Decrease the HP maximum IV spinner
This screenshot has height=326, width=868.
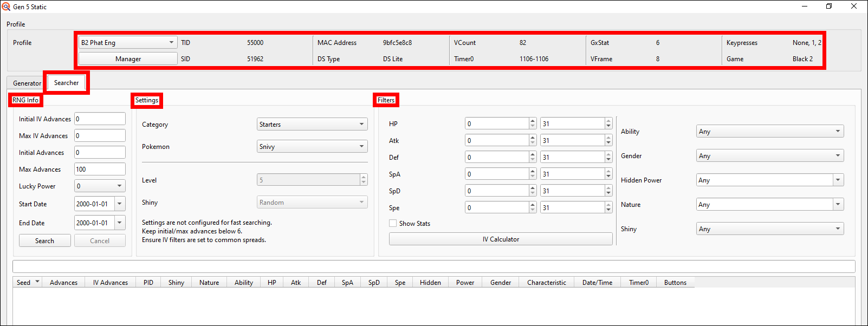608,127
